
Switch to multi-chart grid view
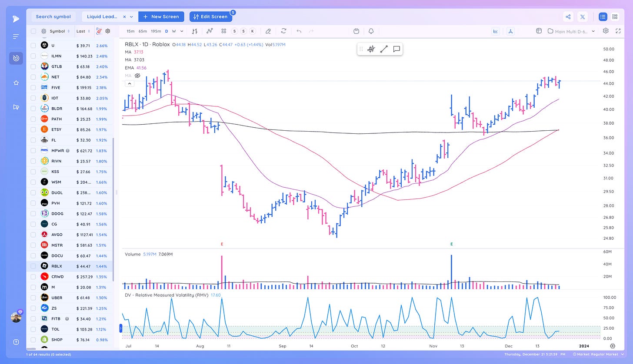[x=615, y=17]
